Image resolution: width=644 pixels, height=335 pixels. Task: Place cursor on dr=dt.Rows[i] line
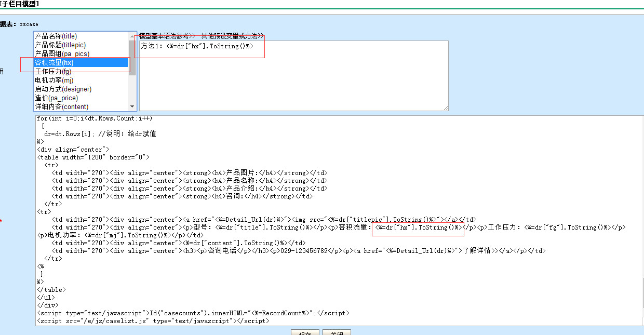click(x=100, y=134)
